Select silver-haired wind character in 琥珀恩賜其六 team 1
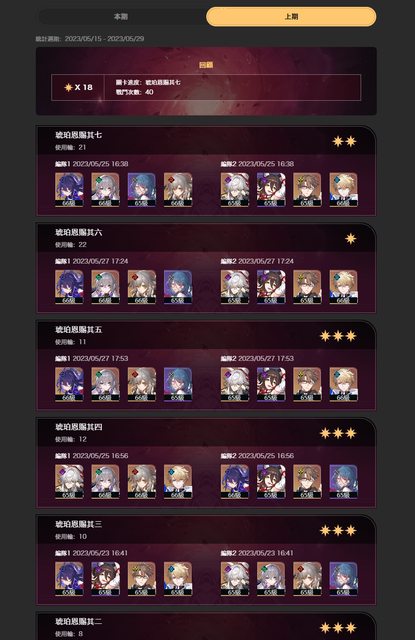Image resolution: width=415 pixels, height=640 pixels. 105,287
